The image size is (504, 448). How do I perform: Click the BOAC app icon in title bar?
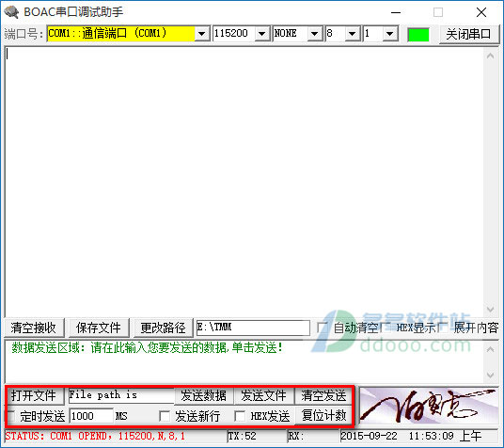click(x=11, y=12)
